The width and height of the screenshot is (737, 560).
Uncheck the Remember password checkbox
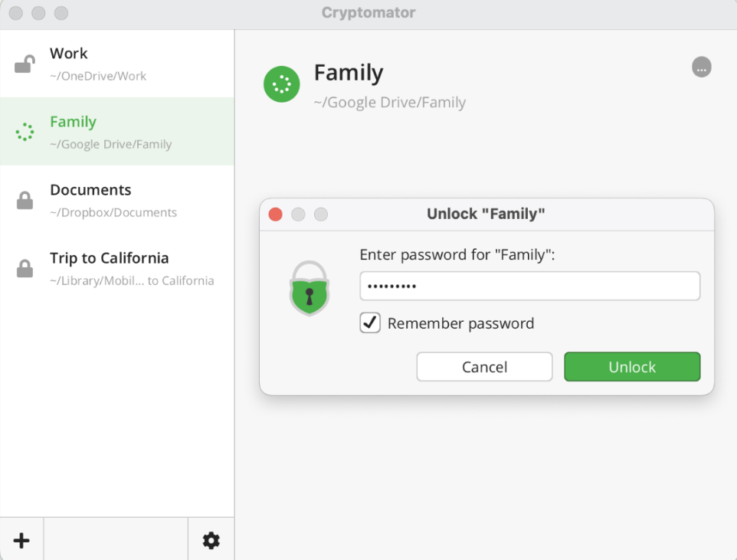pos(370,323)
